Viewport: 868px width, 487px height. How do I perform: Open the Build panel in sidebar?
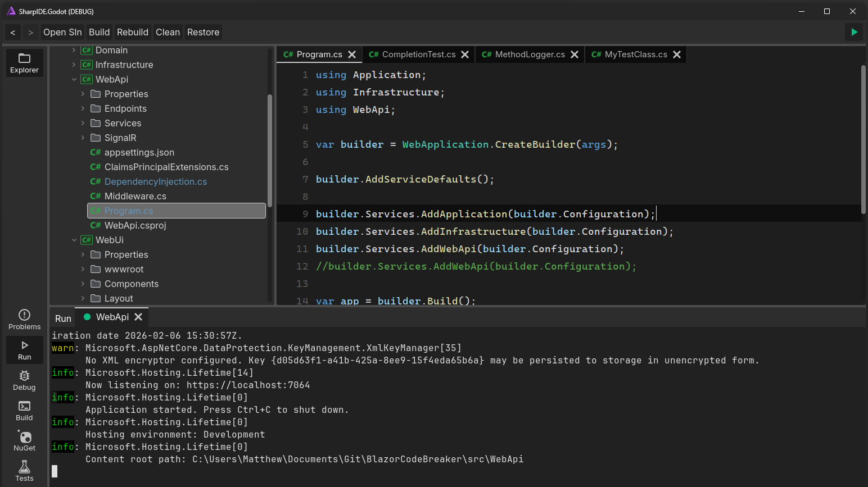[24, 411]
